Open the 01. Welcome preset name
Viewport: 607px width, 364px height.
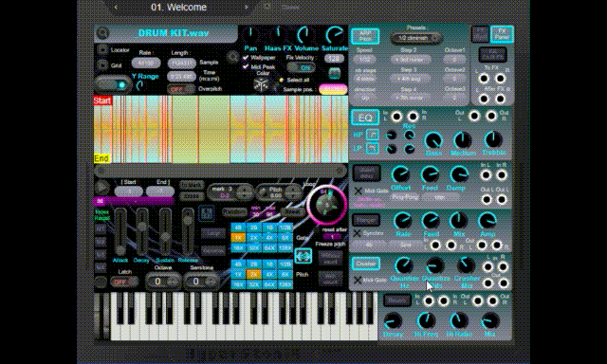[179, 7]
